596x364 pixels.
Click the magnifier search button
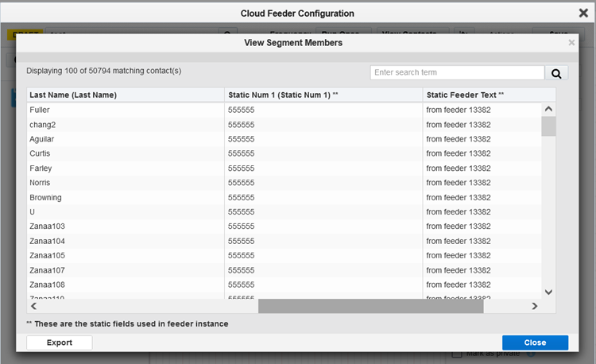[556, 73]
